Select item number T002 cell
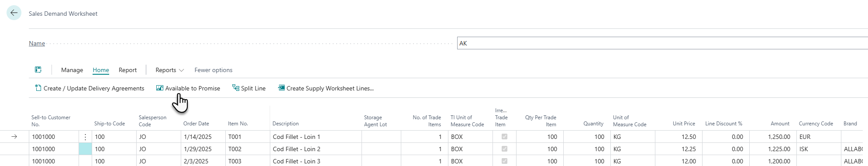This screenshot has height=166, width=868. pos(248,149)
